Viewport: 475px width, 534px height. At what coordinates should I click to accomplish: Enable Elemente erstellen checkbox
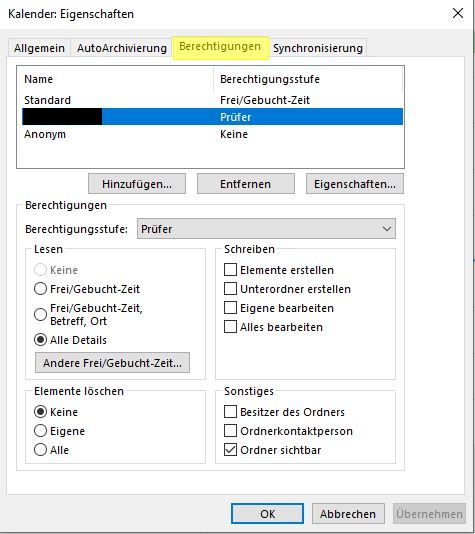coord(231,270)
